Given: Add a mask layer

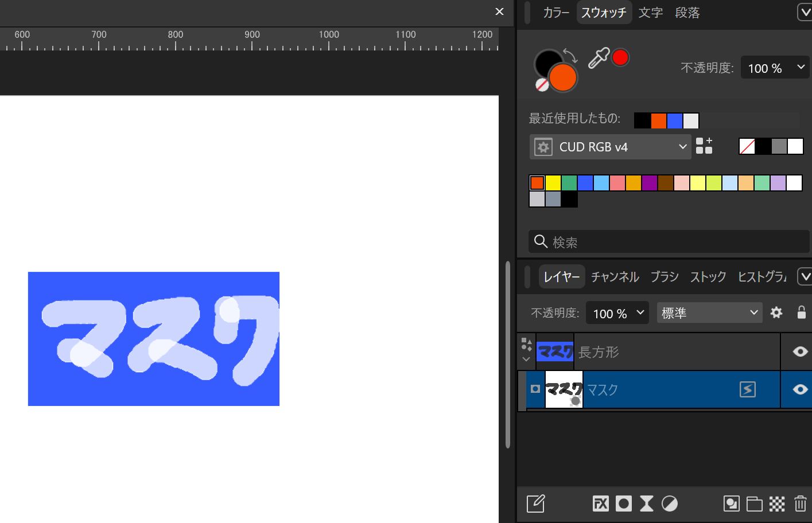Looking at the screenshot, I should click(x=623, y=504).
